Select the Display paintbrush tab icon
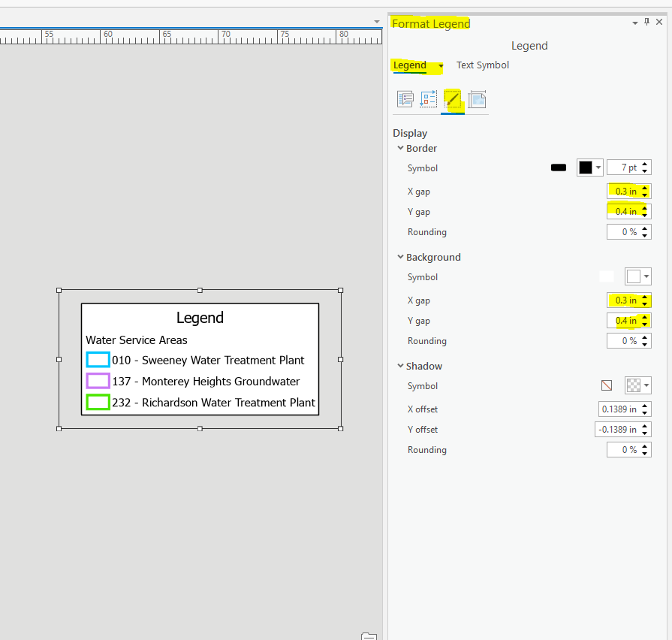 tap(453, 98)
